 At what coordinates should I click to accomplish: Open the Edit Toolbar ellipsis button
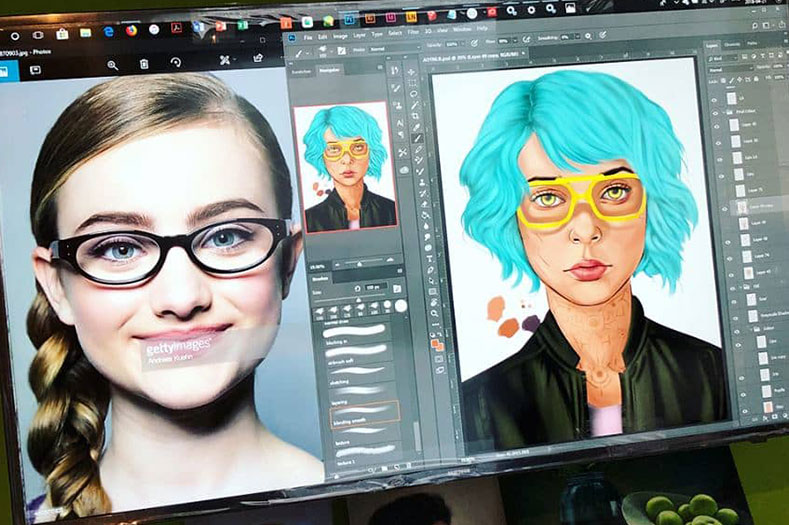(x=435, y=324)
